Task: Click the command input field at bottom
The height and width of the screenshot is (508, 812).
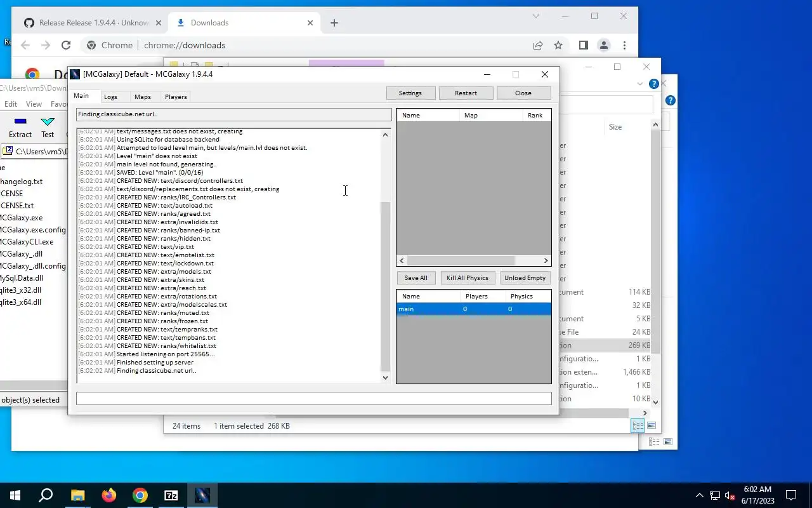Action: pos(313,398)
